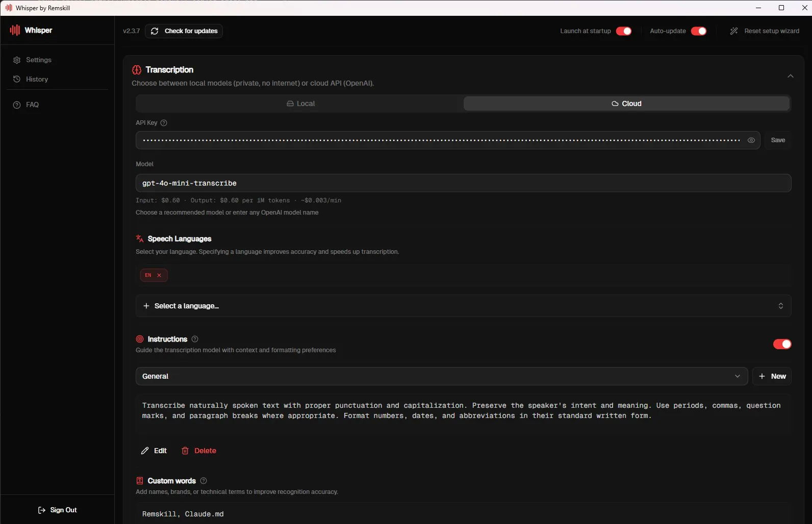Create a New instruction preset

click(x=772, y=376)
